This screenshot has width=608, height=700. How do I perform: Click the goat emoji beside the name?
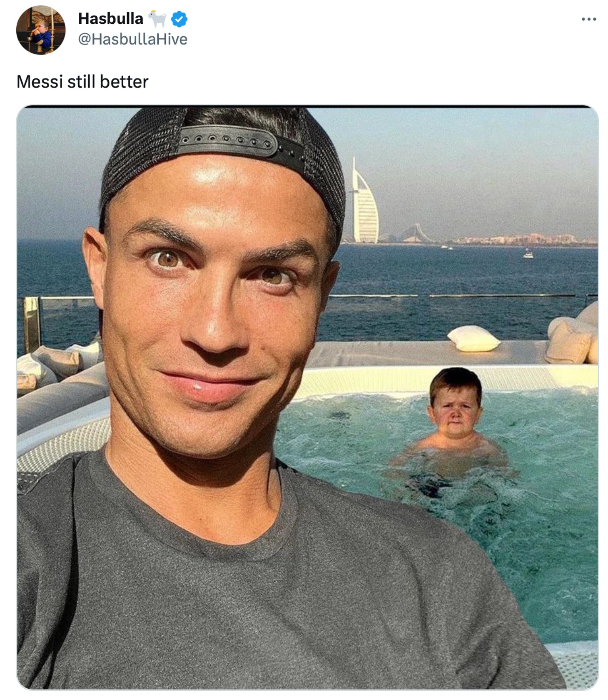(x=157, y=19)
